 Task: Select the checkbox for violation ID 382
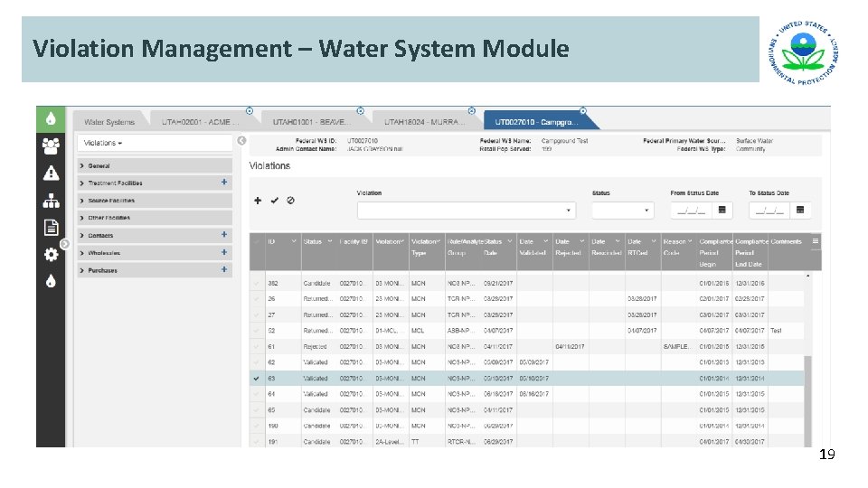click(256, 283)
